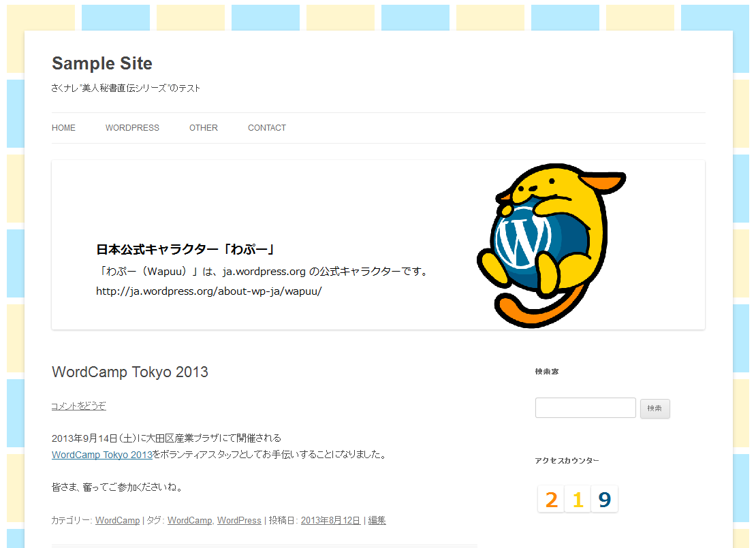Select the OTHER navigation item
The width and height of the screenshot is (756, 548).
(204, 128)
